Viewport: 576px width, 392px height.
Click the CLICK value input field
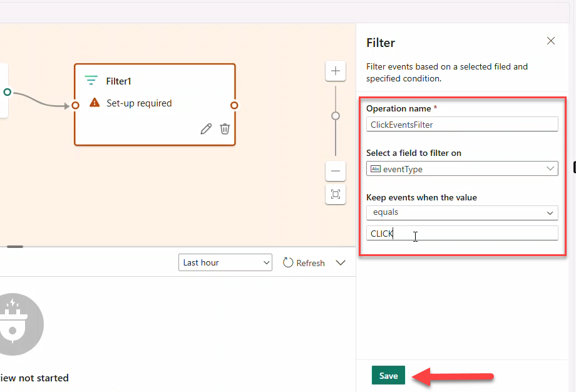(462, 233)
